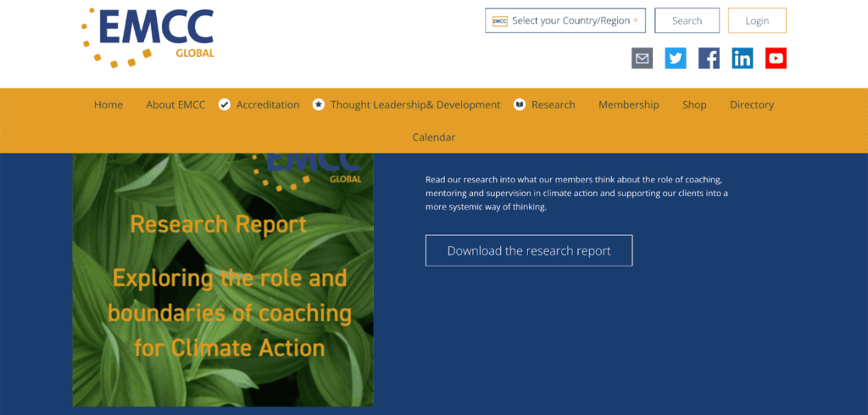Go to the Home page

[108, 105]
